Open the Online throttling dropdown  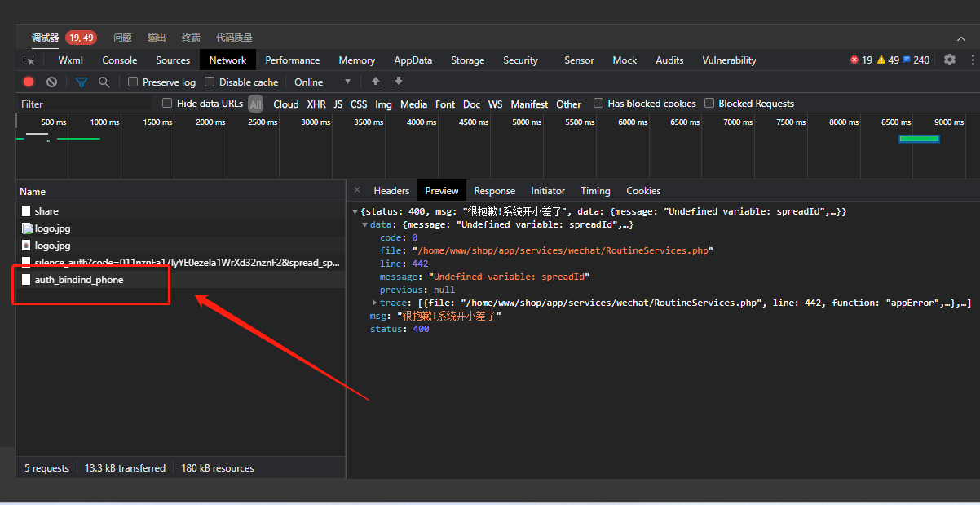pyautogui.click(x=323, y=82)
